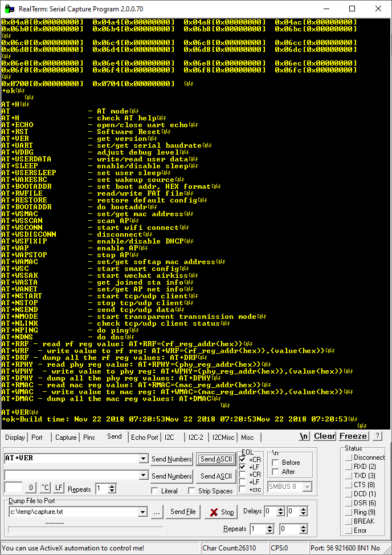Click the 0 button next to ^C

click(31, 488)
